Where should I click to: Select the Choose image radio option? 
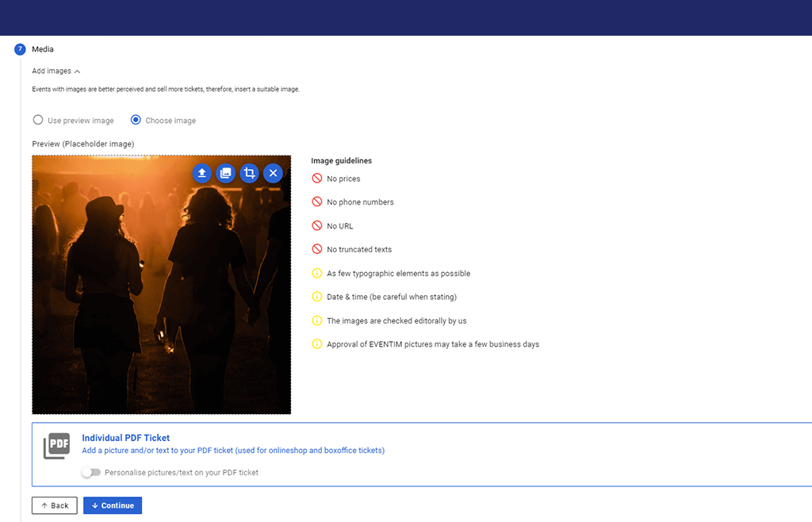pos(136,121)
